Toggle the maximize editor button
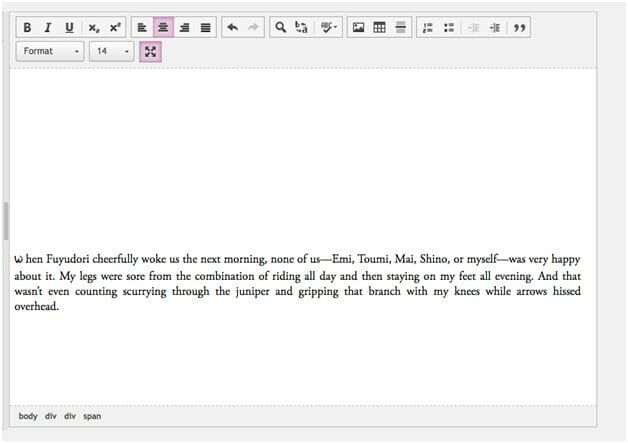 pyautogui.click(x=150, y=52)
